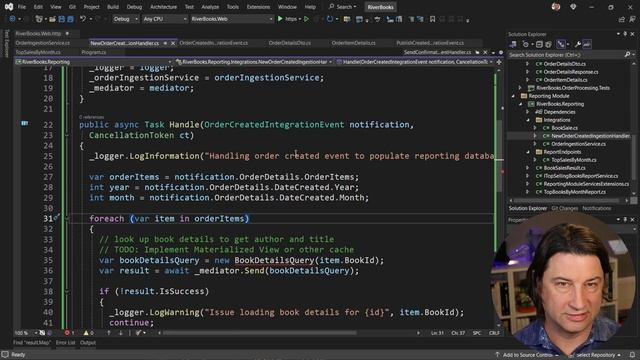This screenshot has width=640, height=360.
Task: Switch to the Program.cs editor tab
Action: click(93, 52)
